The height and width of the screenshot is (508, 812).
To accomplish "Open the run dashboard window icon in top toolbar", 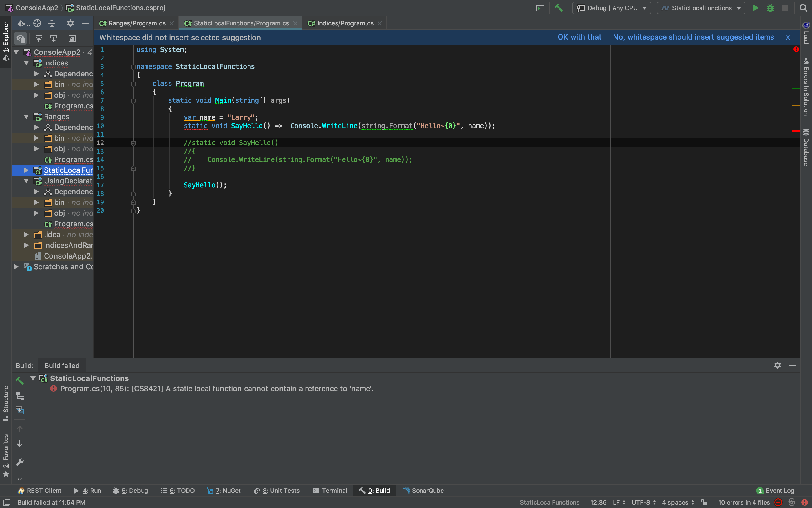I will coord(540,8).
